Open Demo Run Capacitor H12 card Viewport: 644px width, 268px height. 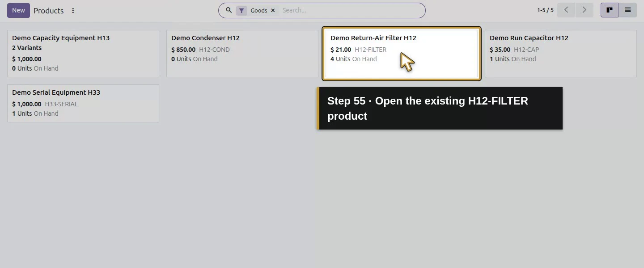click(561, 54)
